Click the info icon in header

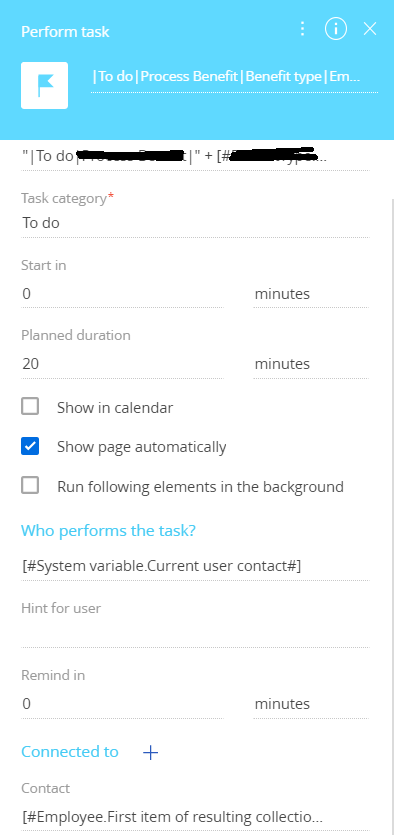(335, 29)
